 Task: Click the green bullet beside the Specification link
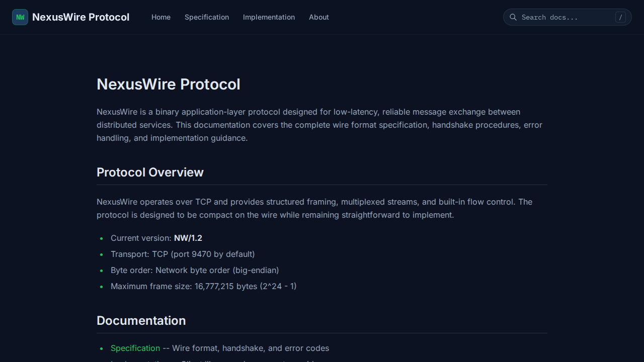click(101, 349)
